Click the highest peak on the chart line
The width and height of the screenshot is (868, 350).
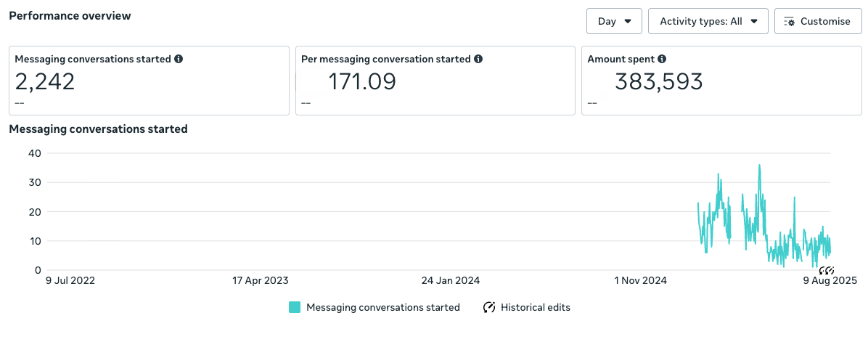pyautogui.click(x=759, y=166)
